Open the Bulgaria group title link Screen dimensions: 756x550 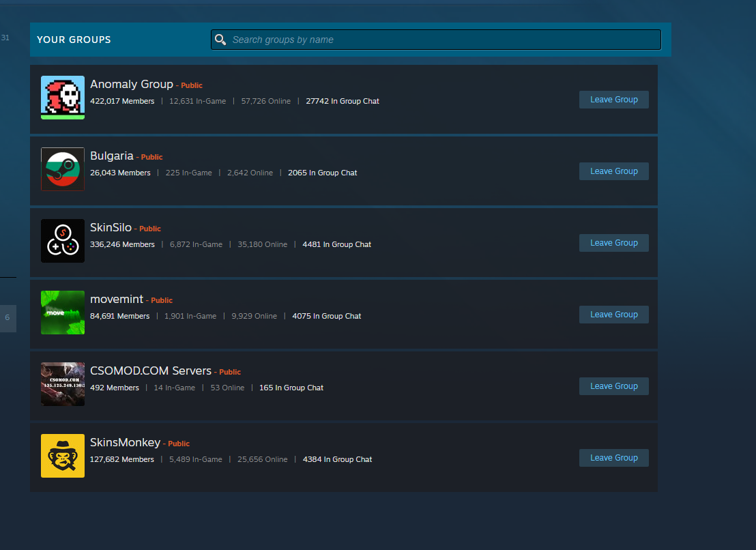[112, 156]
